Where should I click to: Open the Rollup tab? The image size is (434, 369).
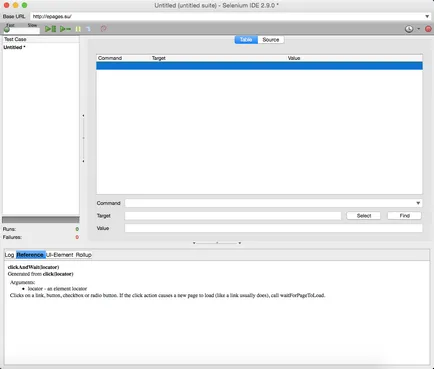tap(83, 255)
